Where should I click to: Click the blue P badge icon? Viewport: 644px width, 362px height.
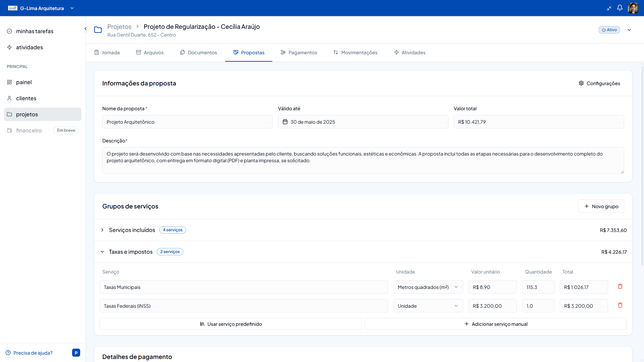point(76,353)
